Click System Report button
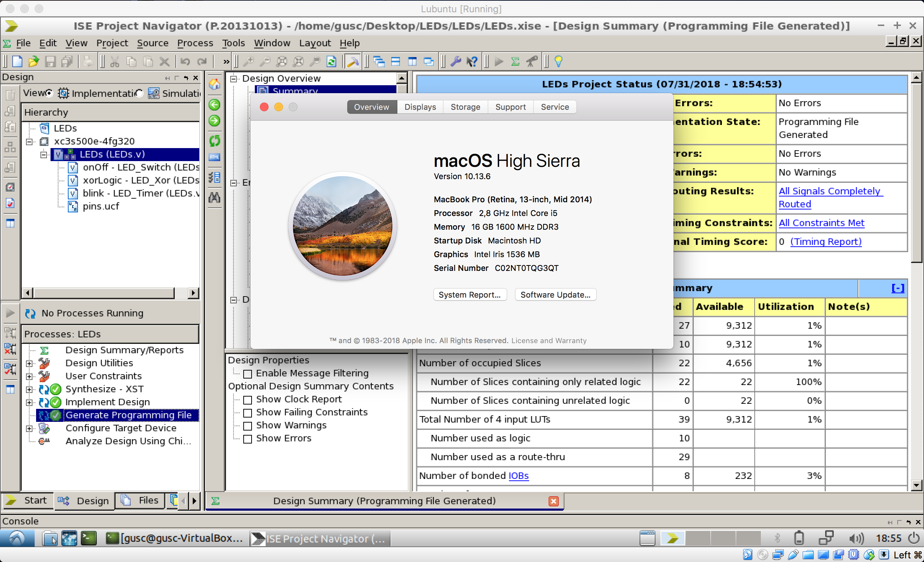This screenshot has height=562, width=924. click(470, 294)
